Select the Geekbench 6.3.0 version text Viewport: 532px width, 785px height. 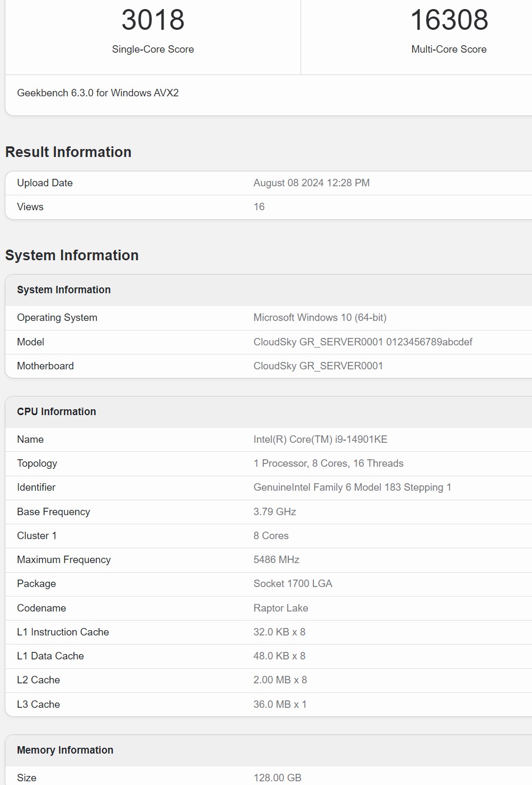tap(98, 93)
